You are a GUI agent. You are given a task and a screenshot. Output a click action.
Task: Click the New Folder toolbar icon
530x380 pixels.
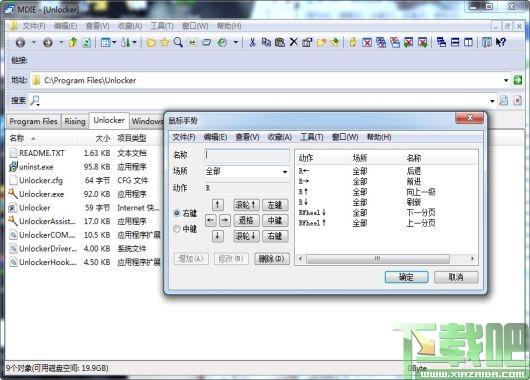point(321,43)
